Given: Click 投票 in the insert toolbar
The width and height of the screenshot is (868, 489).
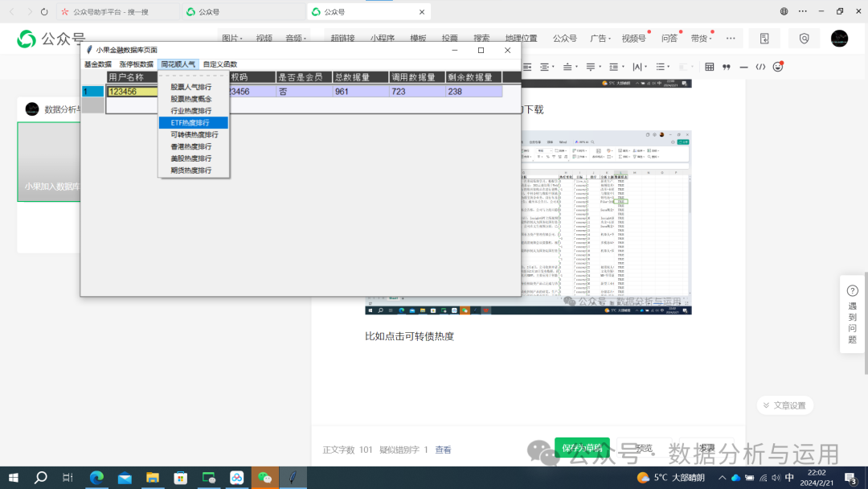Looking at the screenshot, I should [x=449, y=39].
